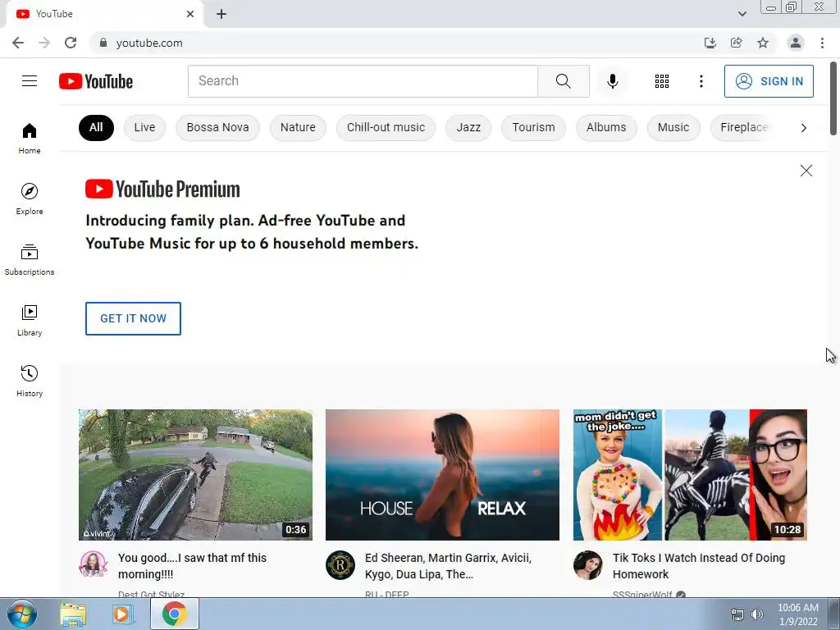Focus the YouTube Search field
This screenshot has width=840, height=630.
click(x=363, y=81)
